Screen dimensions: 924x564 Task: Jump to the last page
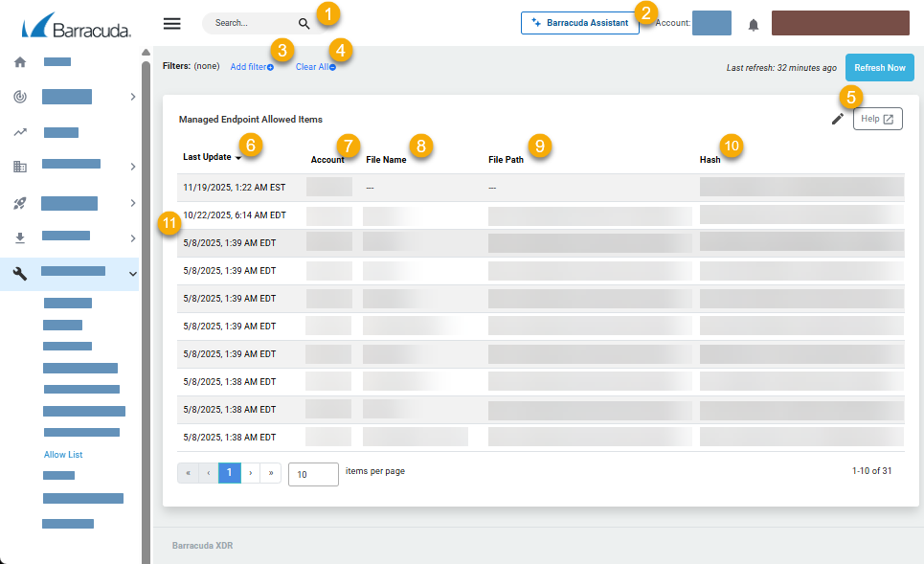(x=271, y=473)
